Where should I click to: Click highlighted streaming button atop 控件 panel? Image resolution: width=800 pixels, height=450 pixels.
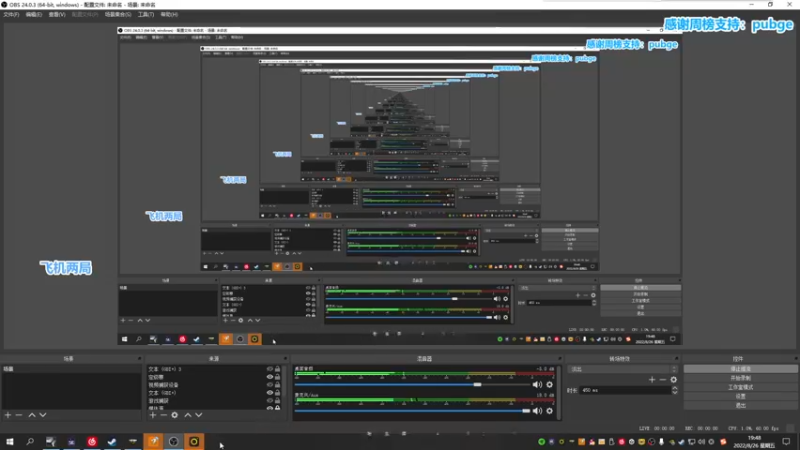740,369
